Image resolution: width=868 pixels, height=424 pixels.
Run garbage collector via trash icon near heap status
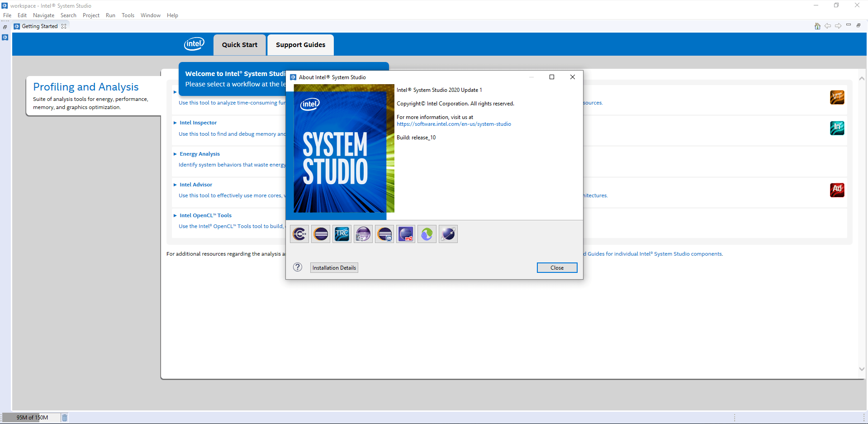tap(64, 417)
